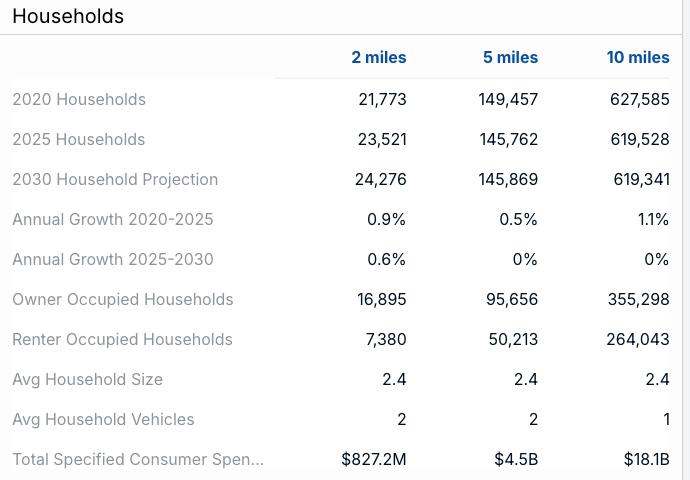Select the 2 miles column header

[378, 57]
